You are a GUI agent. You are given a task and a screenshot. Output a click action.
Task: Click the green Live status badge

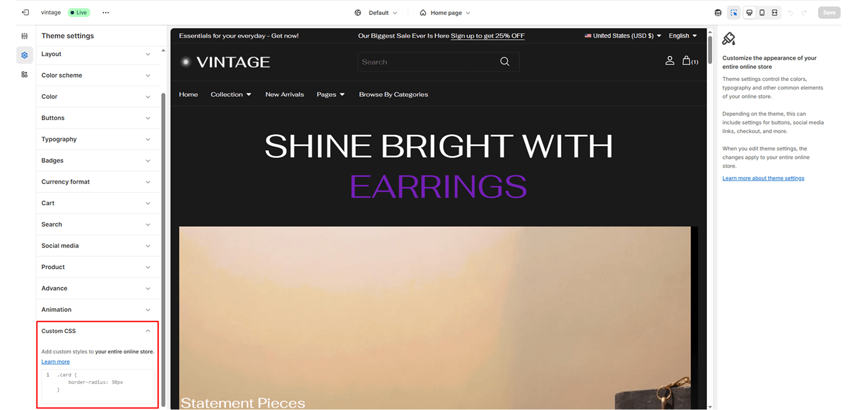[x=79, y=13]
